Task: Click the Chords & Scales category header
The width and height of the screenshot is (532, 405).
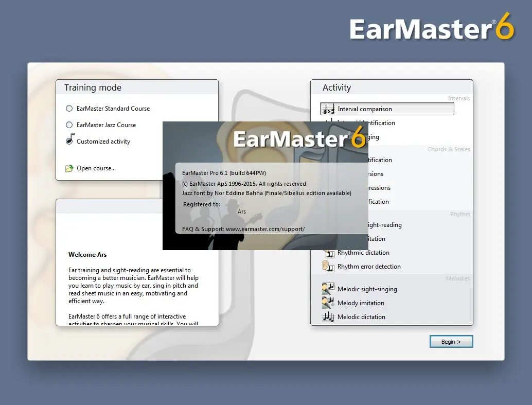Action: pos(449,149)
